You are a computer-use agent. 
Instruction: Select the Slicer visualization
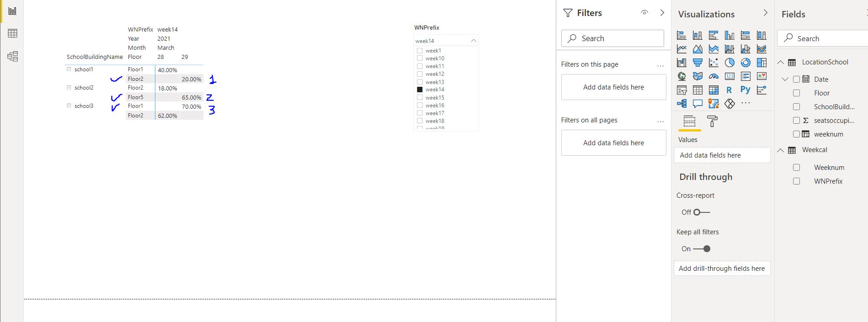click(x=682, y=90)
